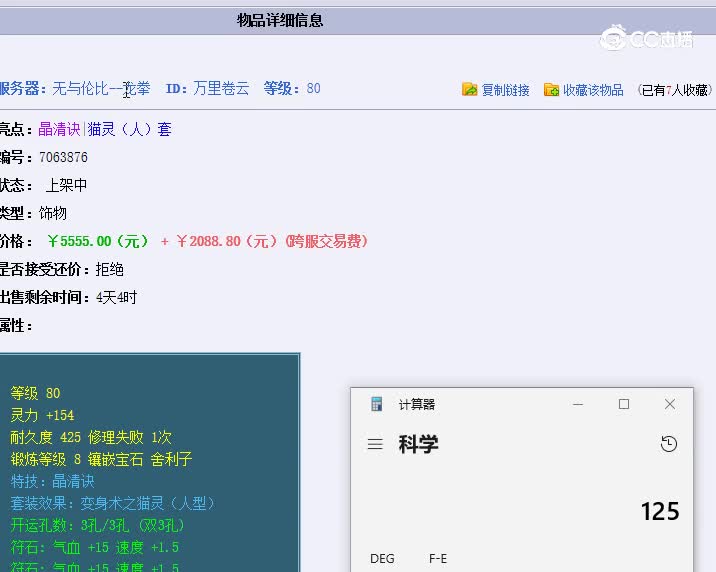The width and height of the screenshot is (716, 572).
Task: Click the 锻炼等级 8 舍利子 line
Action: point(101,459)
